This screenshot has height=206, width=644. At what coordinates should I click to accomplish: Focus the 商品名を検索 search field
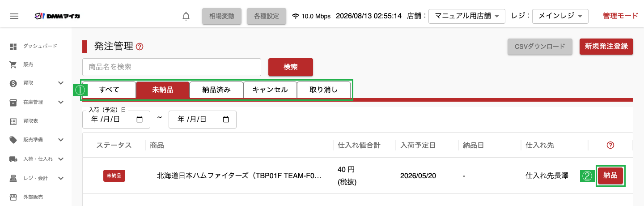172,67
